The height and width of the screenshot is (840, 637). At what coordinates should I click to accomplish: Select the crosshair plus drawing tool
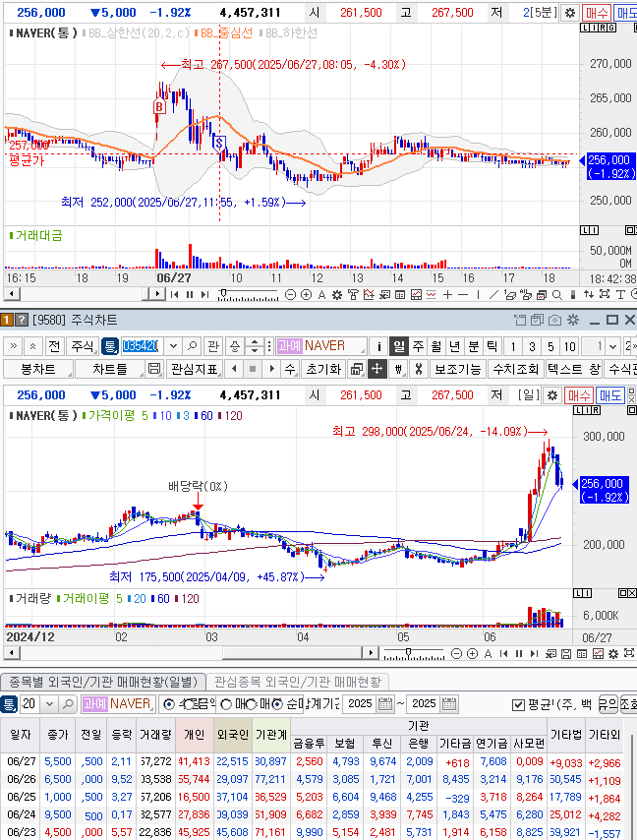tap(448, 295)
